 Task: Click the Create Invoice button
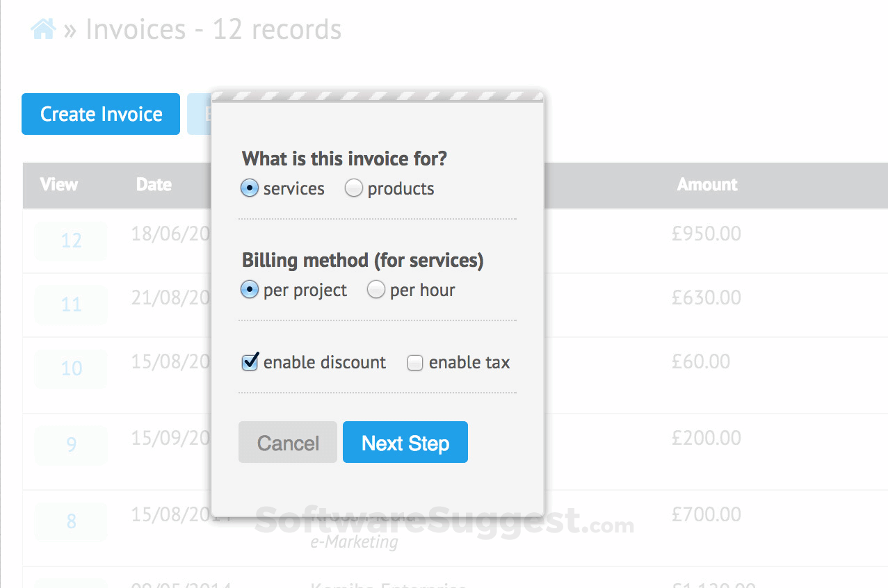(101, 114)
